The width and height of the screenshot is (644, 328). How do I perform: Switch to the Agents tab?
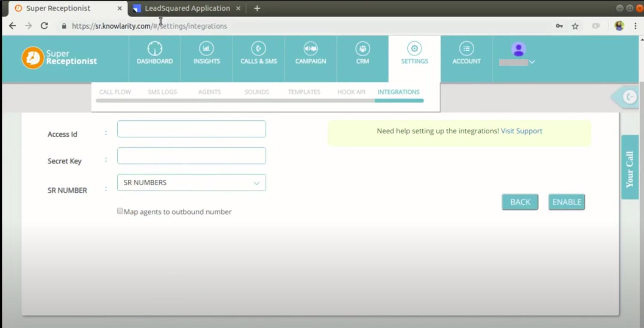click(x=209, y=92)
